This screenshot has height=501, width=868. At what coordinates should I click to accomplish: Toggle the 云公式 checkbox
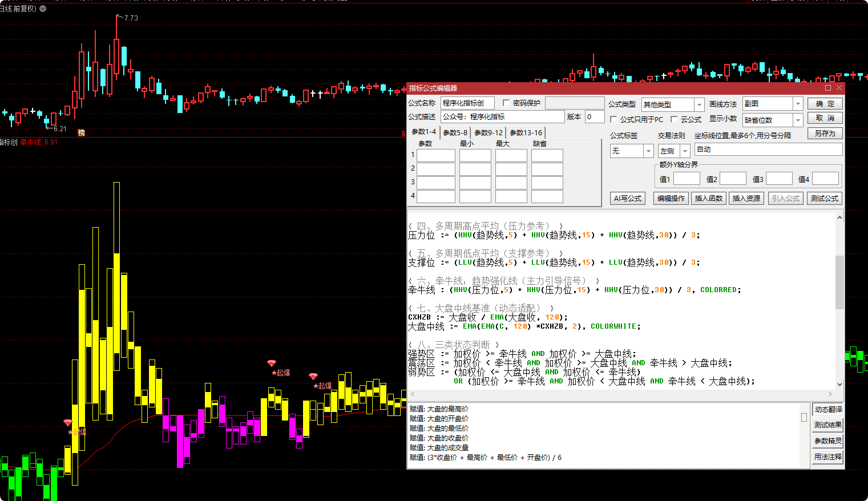(674, 120)
